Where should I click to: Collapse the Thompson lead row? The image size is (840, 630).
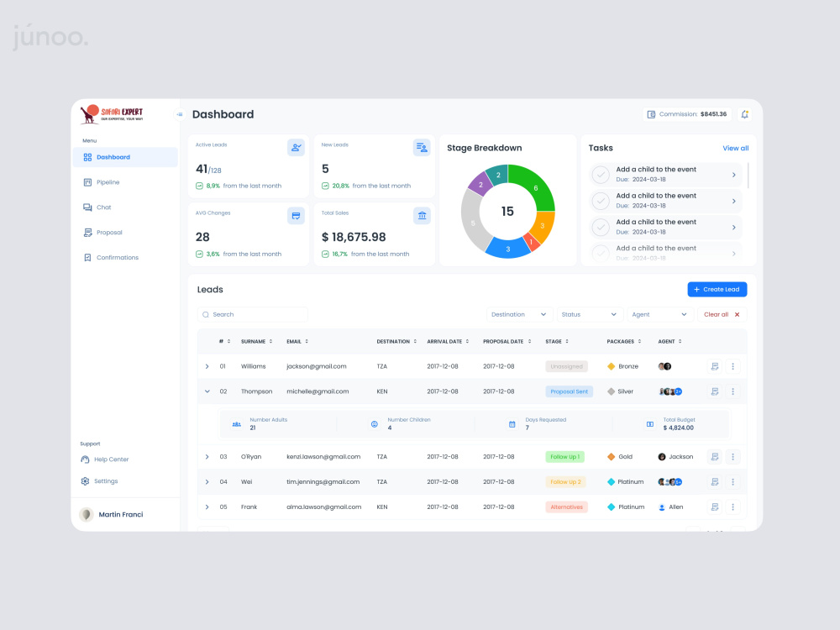(207, 391)
